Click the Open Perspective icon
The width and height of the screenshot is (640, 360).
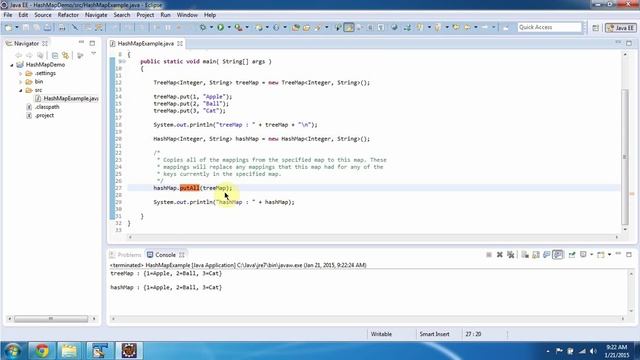(x=596, y=28)
